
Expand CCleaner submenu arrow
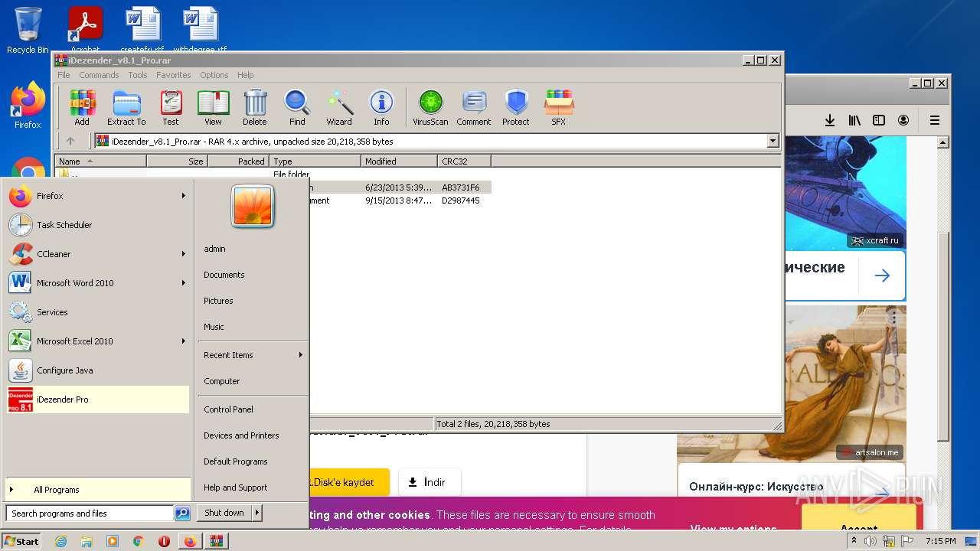(184, 254)
